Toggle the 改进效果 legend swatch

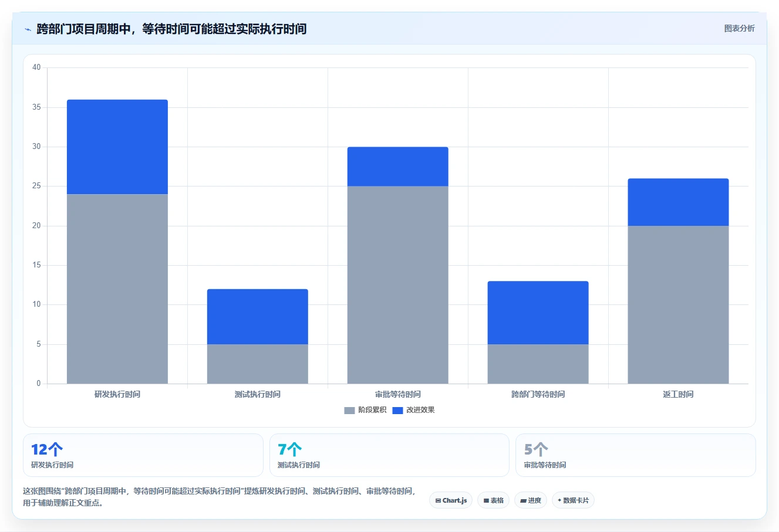[x=397, y=411]
